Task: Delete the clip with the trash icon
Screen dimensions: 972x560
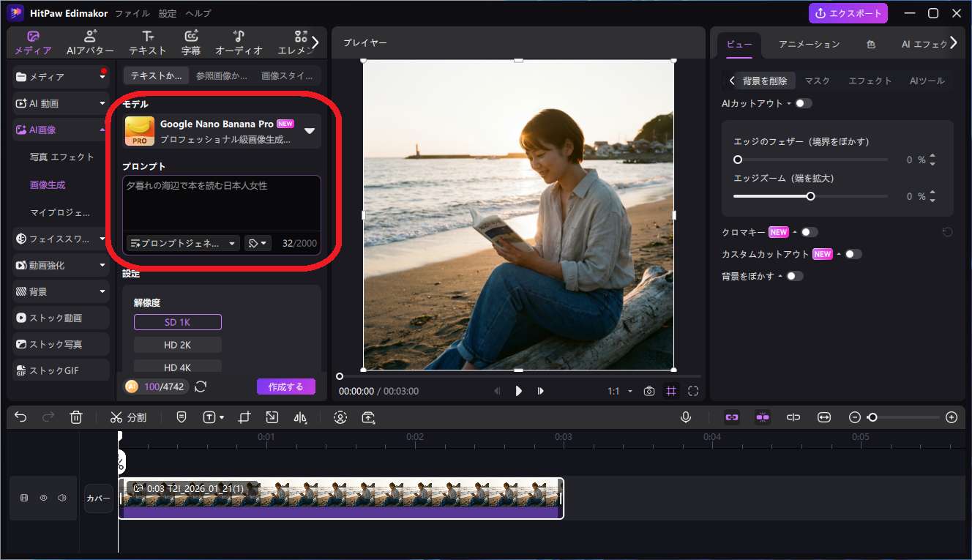Action: (x=75, y=417)
